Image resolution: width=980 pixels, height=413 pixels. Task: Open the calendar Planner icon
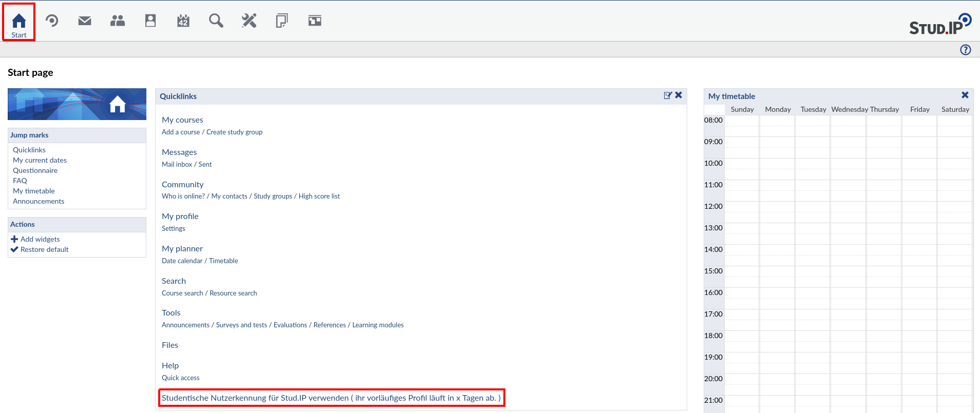pyautogui.click(x=183, y=21)
